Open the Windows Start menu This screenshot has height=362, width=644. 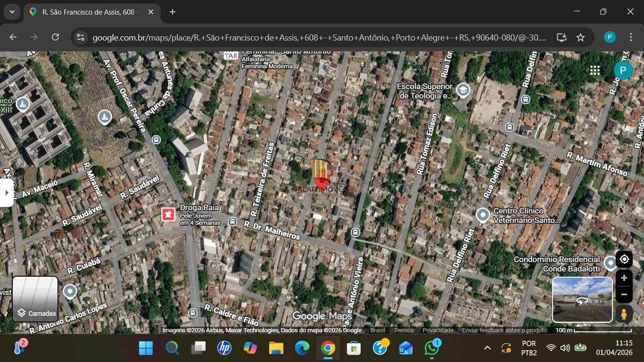tap(146, 349)
